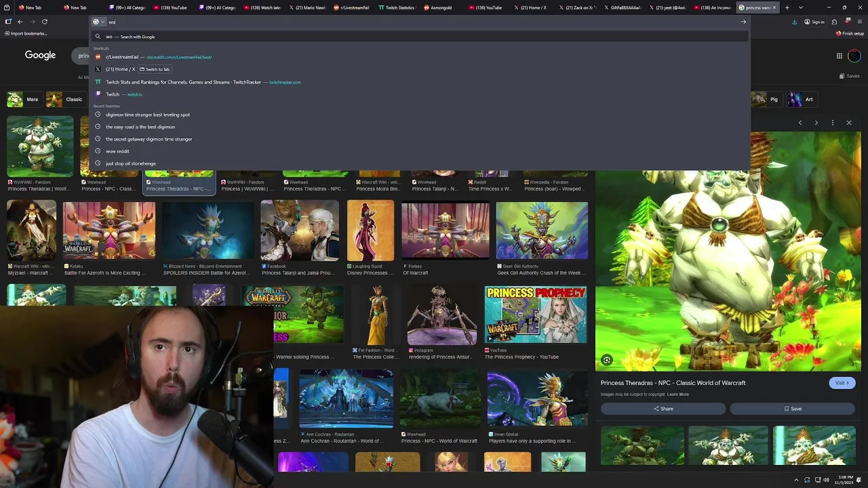The height and width of the screenshot is (488, 868).
Task: Open the taskbar clock showing 1:08 PM
Action: pyautogui.click(x=844, y=480)
